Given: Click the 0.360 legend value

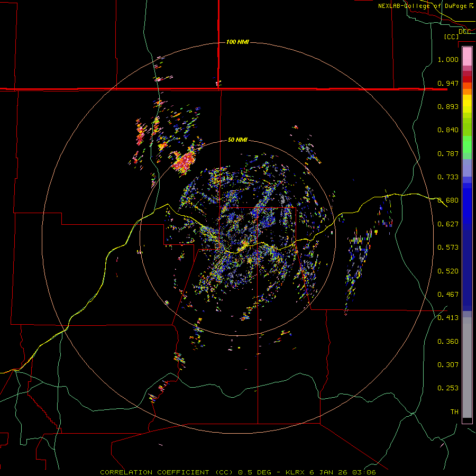Looking at the screenshot, I should pos(448,342).
